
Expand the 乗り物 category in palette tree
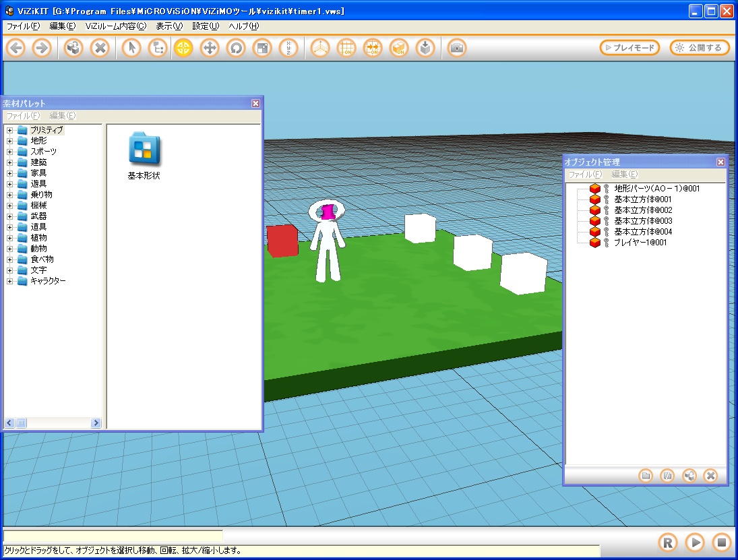[x=10, y=195]
